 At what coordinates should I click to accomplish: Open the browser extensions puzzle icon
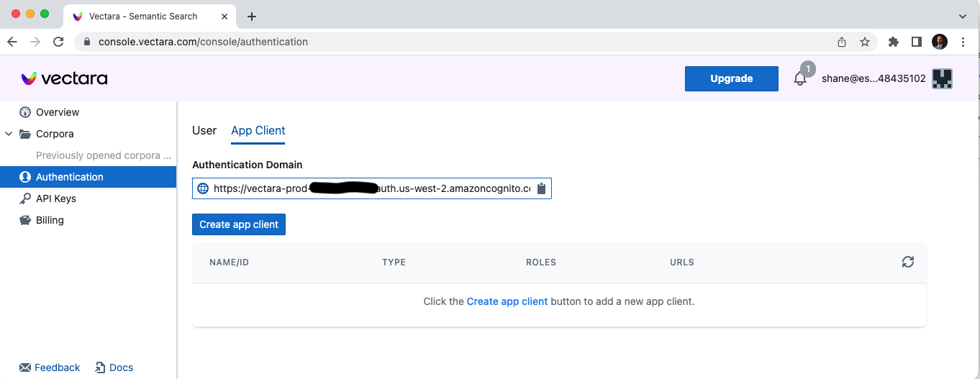click(894, 42)
